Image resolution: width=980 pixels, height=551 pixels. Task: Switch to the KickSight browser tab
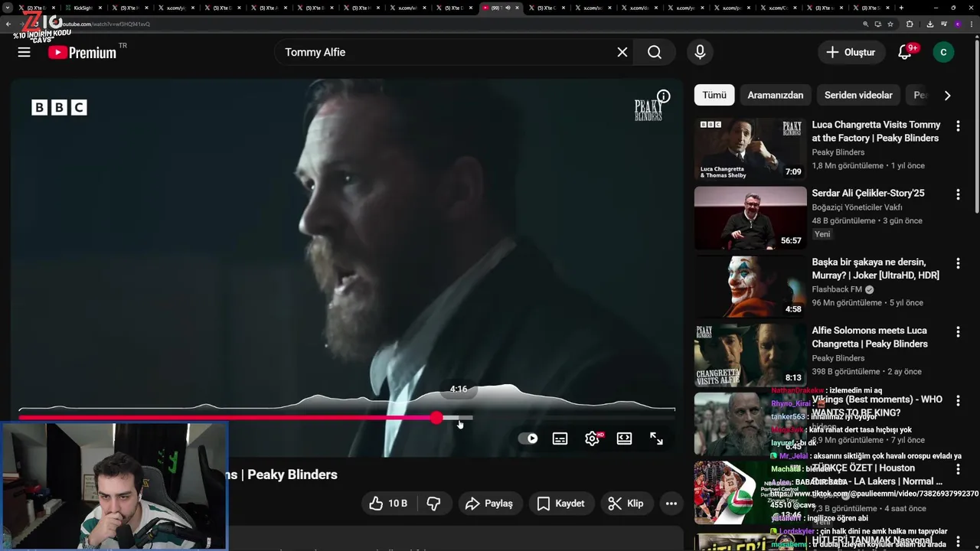tap(83, 8)
